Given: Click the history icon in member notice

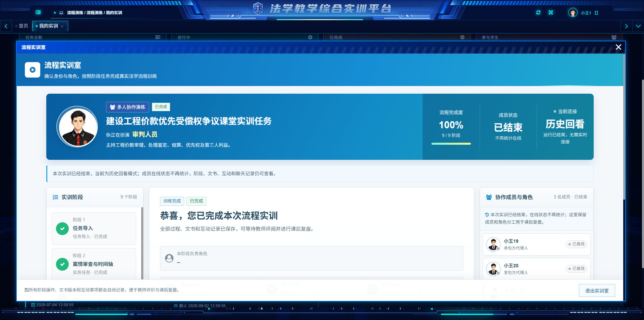Looking at the screenshot, I should point(487,215).
